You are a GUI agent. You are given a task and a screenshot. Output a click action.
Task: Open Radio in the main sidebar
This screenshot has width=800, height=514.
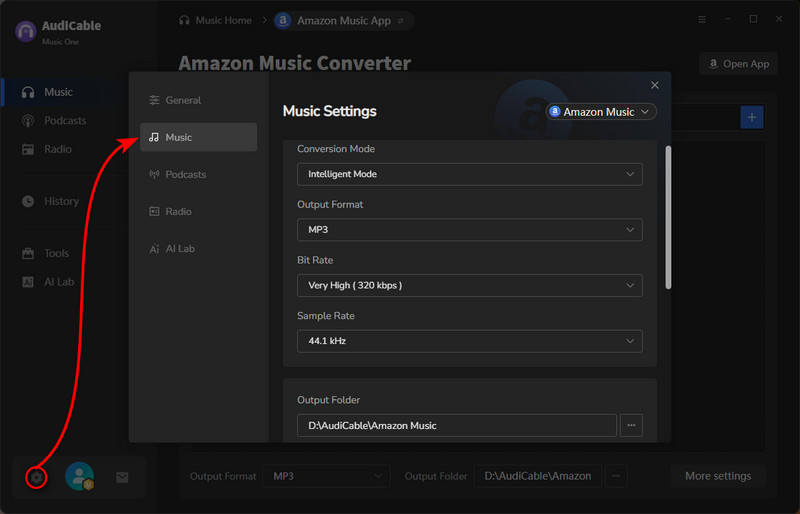coord(47,149)
